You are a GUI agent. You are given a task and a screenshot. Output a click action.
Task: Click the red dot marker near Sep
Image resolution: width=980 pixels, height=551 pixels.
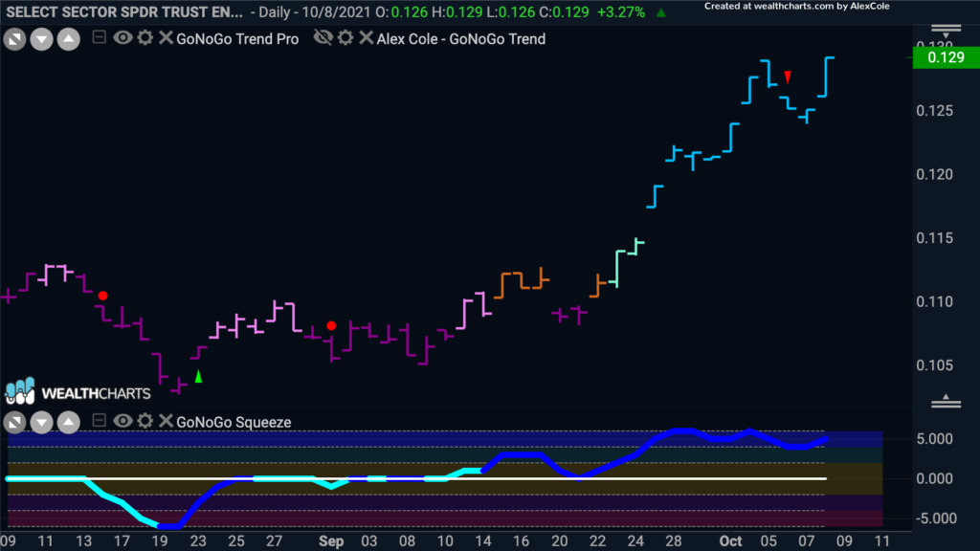[x=331, y=325]
